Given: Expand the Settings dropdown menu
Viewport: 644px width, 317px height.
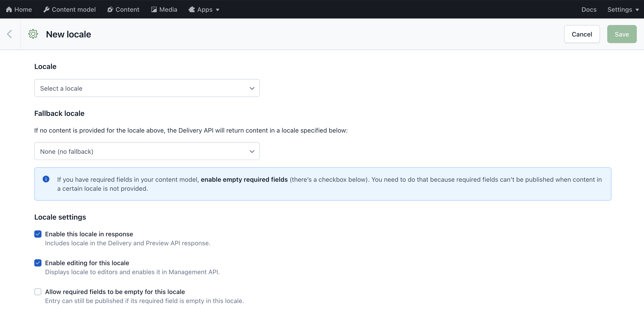Looking at the screenshot, I should pos(623,9).
